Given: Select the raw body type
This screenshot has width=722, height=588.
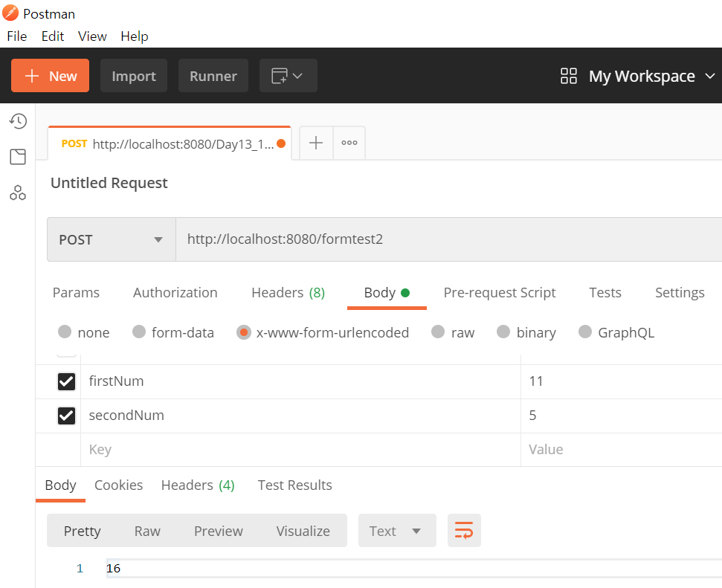Looking at the screenshot, I should click(438, 332).
